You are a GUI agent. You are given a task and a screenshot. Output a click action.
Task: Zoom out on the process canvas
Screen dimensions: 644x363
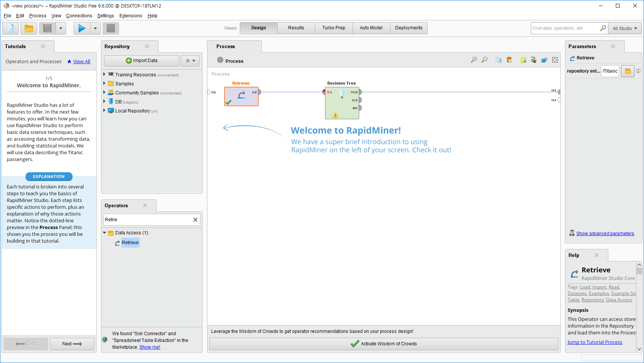[x=484, y=60]
